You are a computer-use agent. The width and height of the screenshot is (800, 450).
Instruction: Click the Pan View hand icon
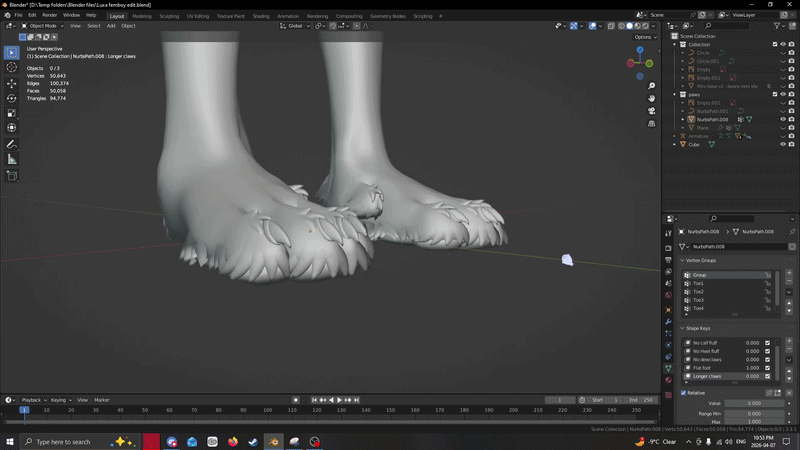coord(651,98)
